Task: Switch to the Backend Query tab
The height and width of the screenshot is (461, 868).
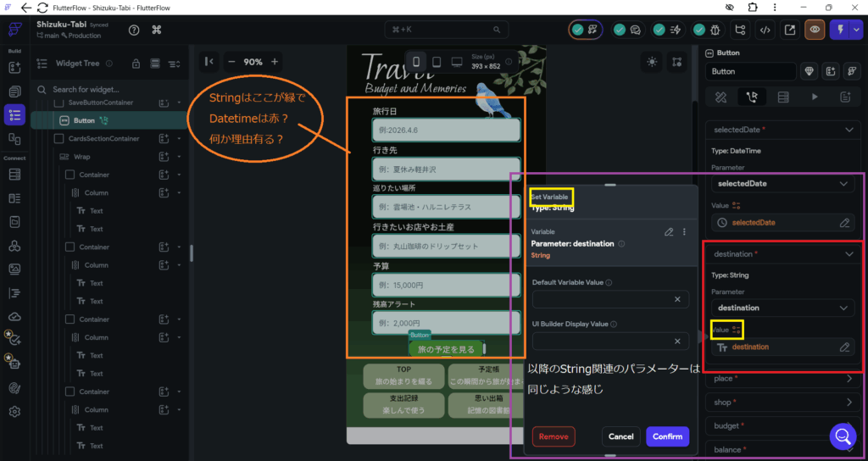Action: point(782,97)
